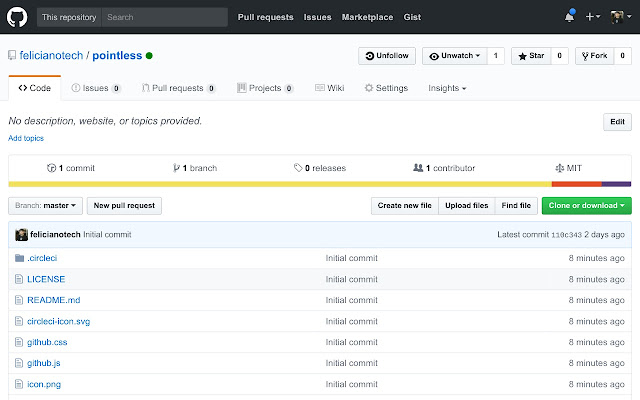The height and width of the screenshot is (400, 640).
Task: Click the green CircleCI status dot
Action: (x=149, y=56)
